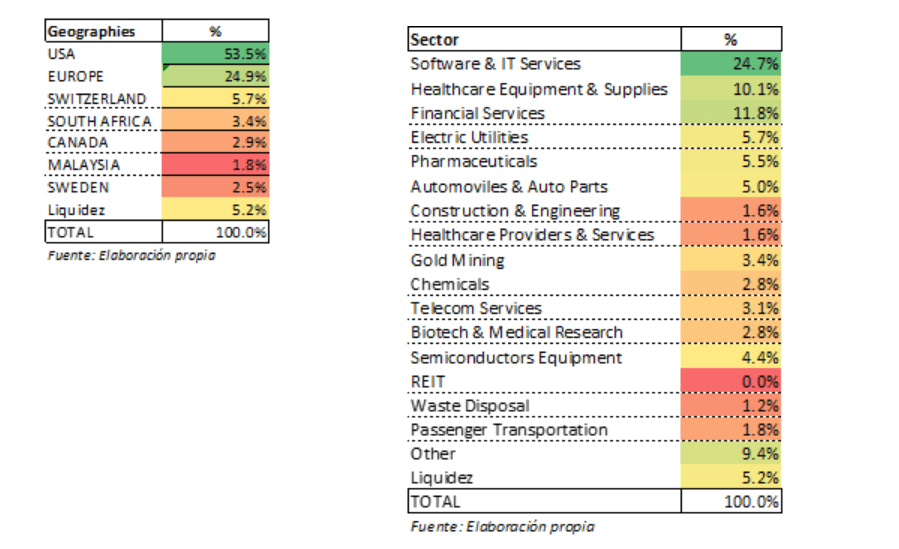Select the SWITZERLAND 5.7% value cell
899x549 pixels.
pos(216,98)
